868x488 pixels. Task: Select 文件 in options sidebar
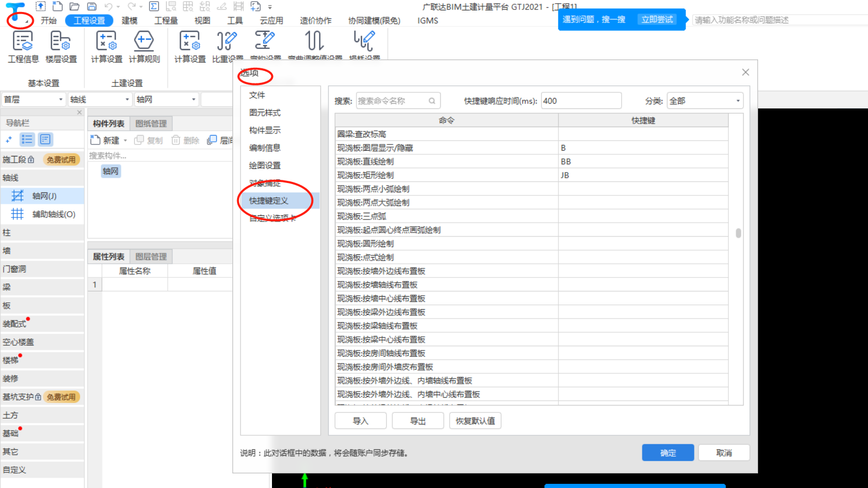(x=257, y=95)
